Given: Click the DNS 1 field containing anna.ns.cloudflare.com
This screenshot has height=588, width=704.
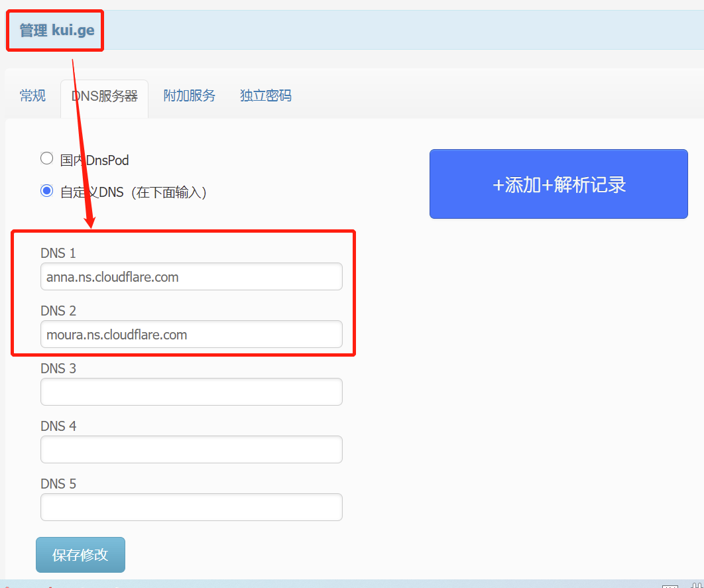Looking at the screenshot, I should (x=191, y=276).
